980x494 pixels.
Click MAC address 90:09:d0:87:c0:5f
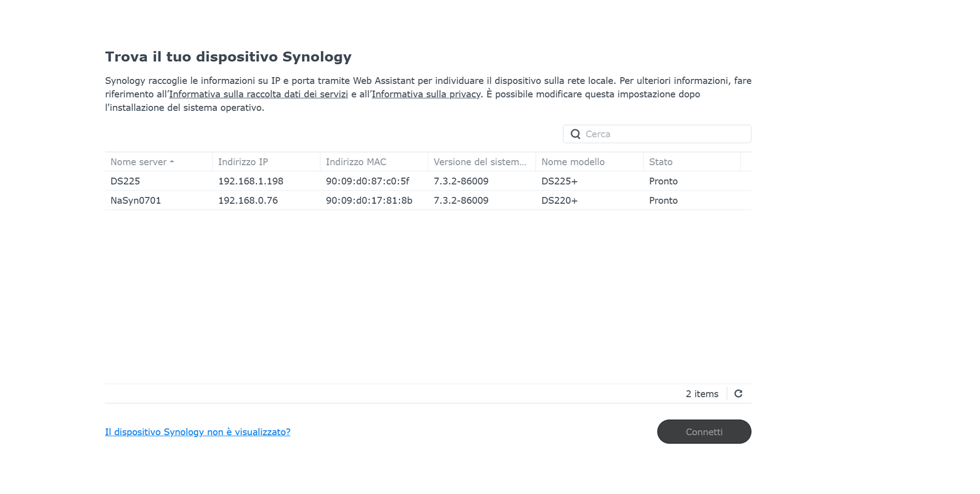click(367, 181)
